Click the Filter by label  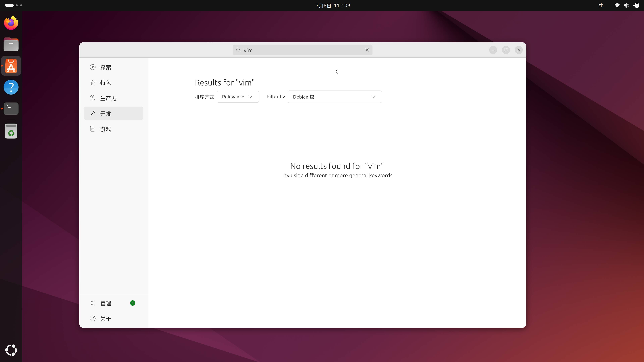click(276, 97)
